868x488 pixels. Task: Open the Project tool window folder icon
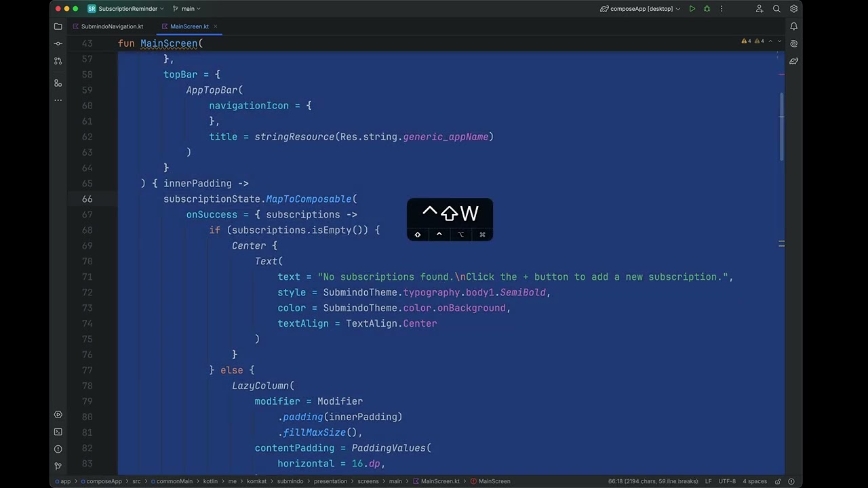click(x=58, y=26)
